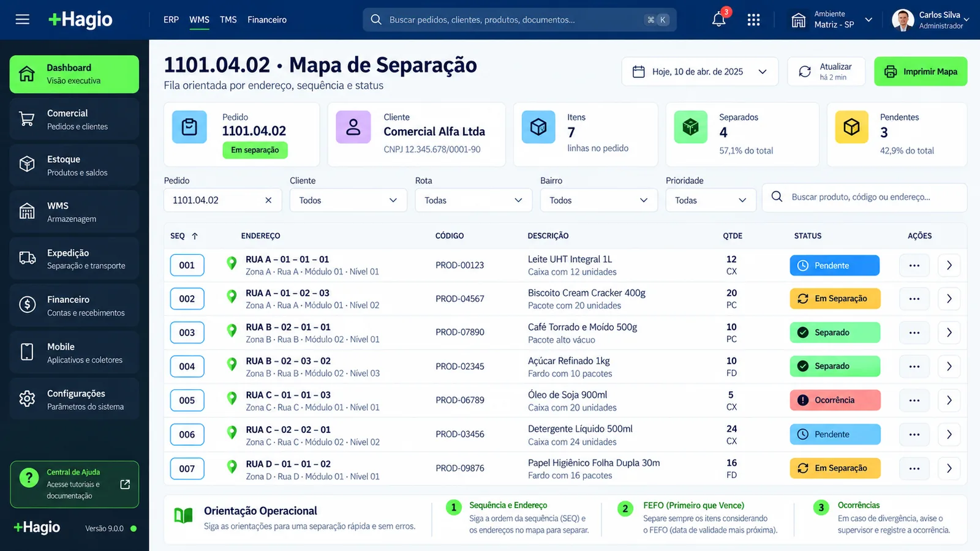Expand the Cliente Todos dropdown
Viewport: 980px width, 551px height.
coord(348,200)
